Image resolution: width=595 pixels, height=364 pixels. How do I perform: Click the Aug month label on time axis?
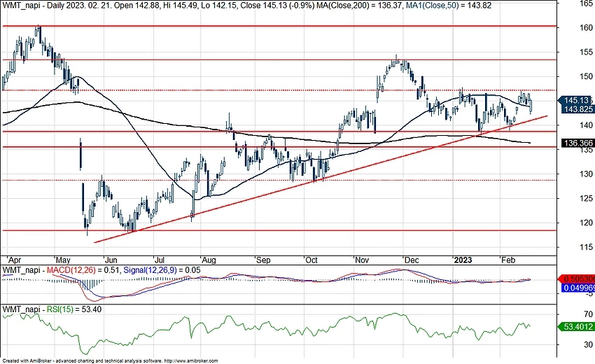[x=209, y=260]
